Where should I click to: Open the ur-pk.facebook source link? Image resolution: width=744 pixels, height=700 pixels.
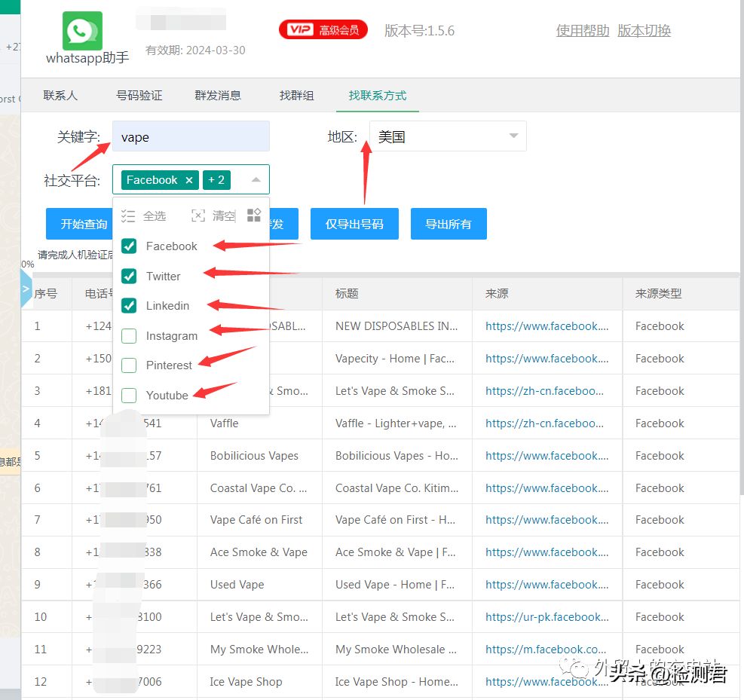click(x=547, y=617)
